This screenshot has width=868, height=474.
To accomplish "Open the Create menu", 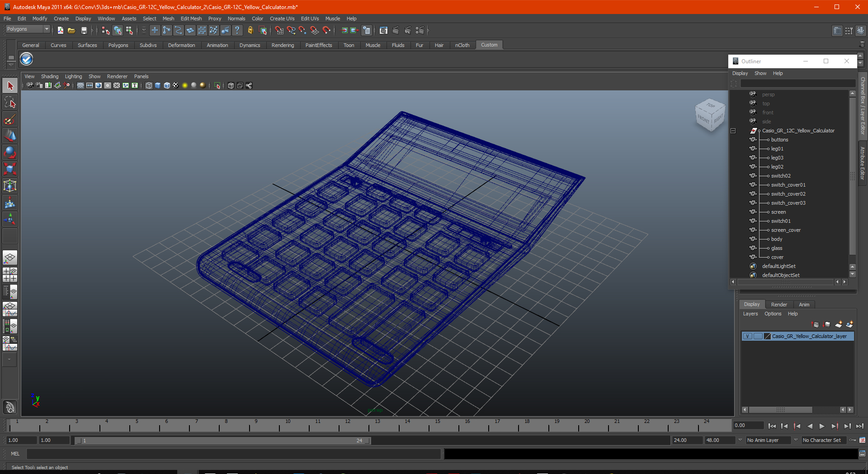I will coord(61,19).
